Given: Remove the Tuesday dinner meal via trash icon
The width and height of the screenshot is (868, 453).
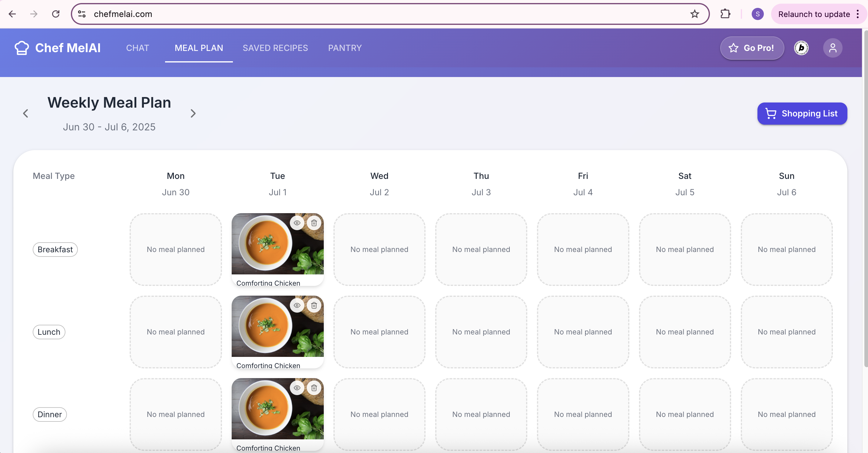Looking at the screenshot, I should point(314,388).
